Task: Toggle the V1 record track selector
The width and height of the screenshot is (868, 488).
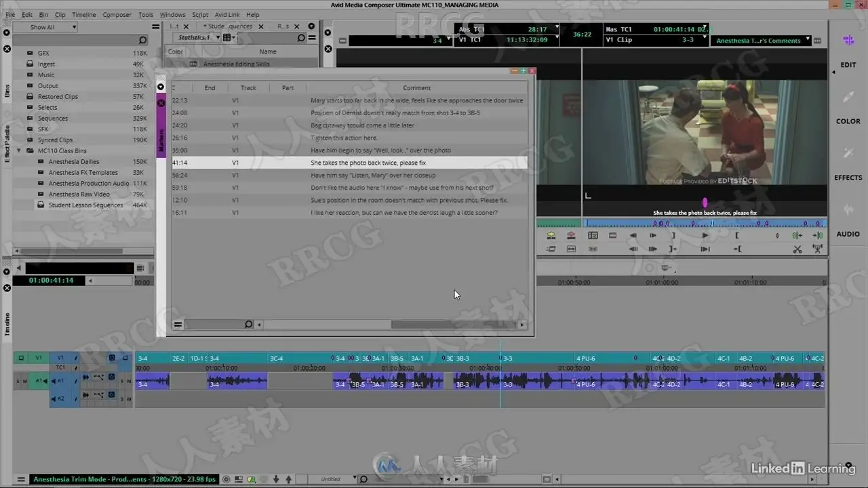Action: point(62,358)
